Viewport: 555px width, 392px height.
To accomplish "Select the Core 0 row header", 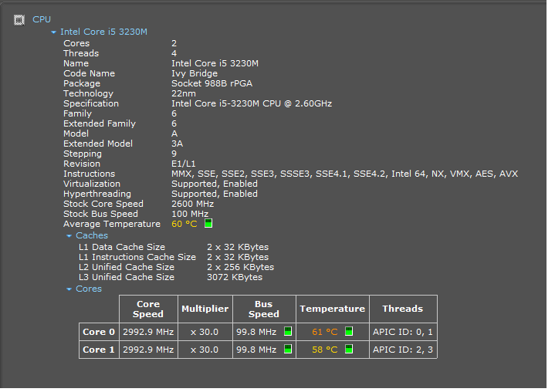I will tap(99, 332).
